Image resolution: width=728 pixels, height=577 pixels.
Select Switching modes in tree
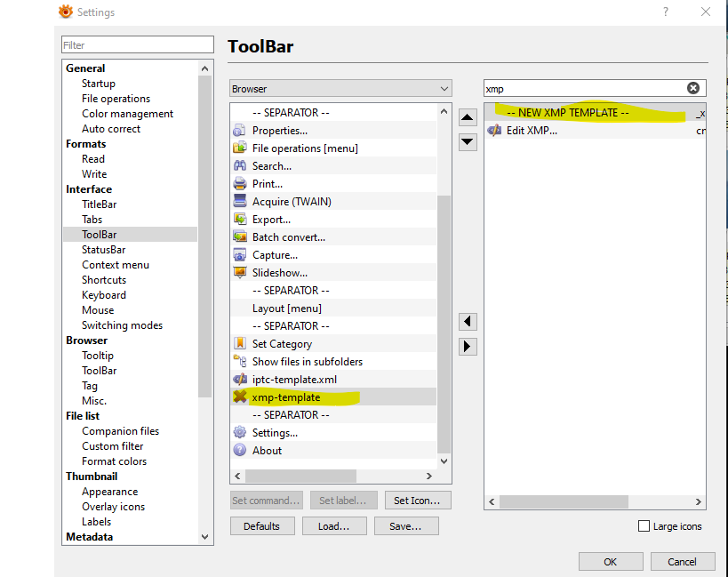pos(122,325)
